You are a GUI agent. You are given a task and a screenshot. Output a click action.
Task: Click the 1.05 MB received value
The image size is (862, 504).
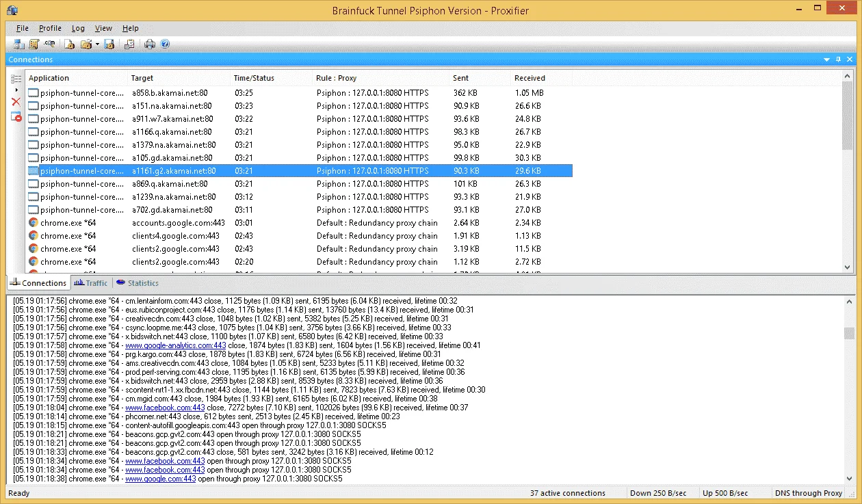(x=530, y=93)
